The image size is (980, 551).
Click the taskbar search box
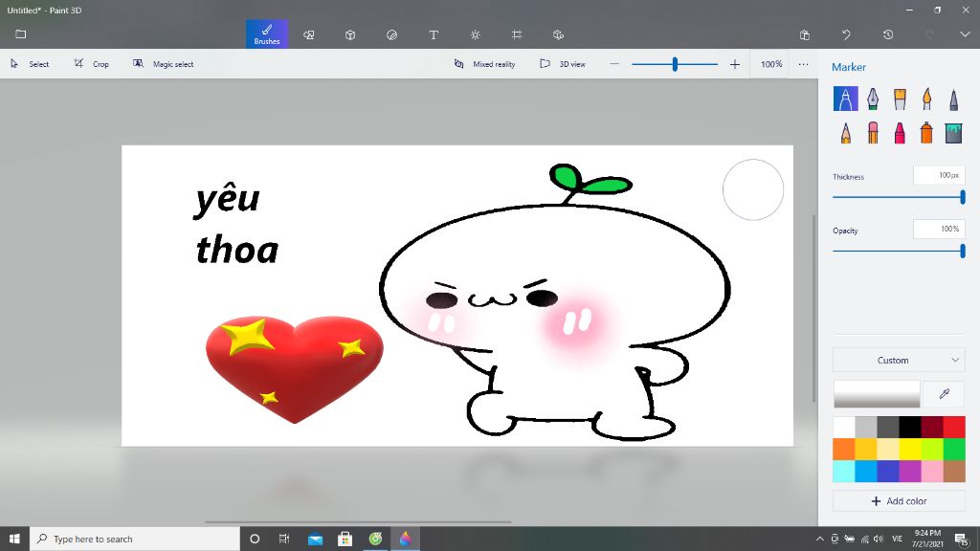[135, 539]
